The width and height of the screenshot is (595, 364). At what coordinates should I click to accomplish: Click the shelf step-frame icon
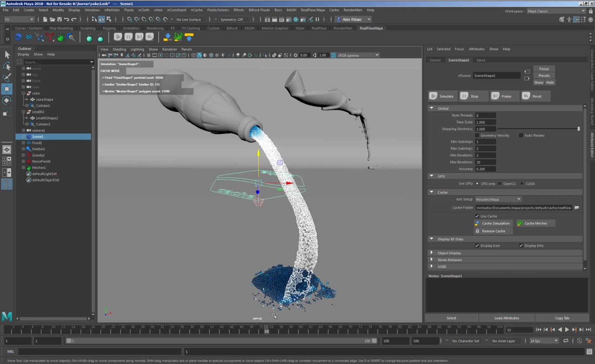(x=139, y=37)
